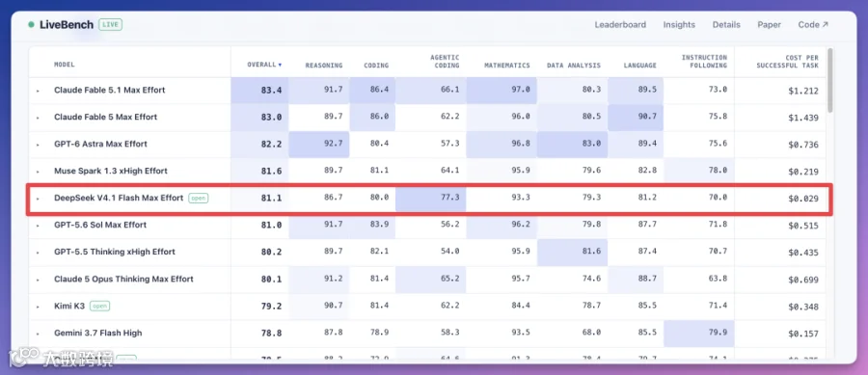Click the open badge on DeepSeek V4.1 Flash
This screenshot has width=868, height=375.
pyautogui.click(x=198, y=198)
